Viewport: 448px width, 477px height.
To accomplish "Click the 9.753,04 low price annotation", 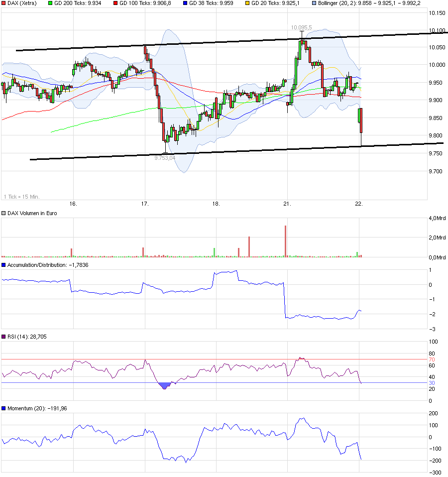I will 165,158.
